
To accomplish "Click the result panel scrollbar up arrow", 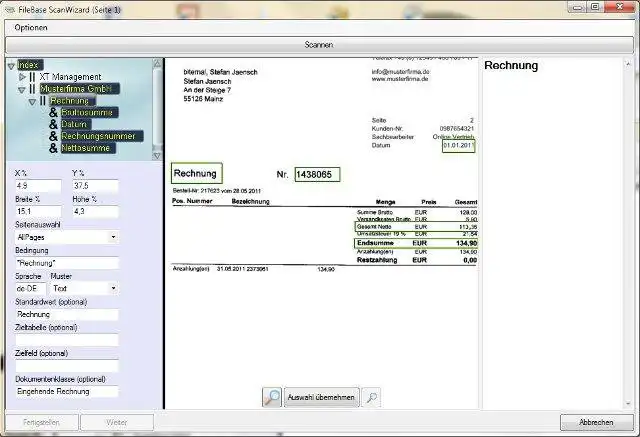I will point(628,64).
